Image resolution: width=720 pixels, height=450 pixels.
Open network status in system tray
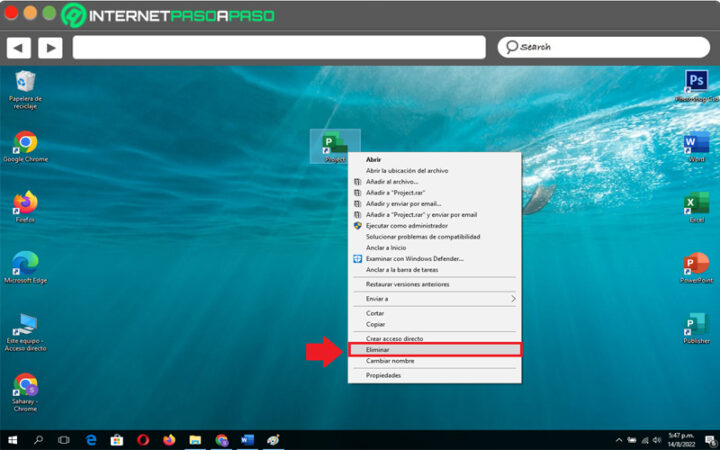pos(645,440)
